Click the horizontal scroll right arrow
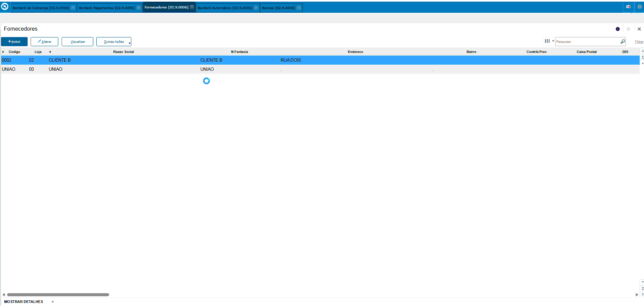Screen dimensions: 644x306 pos(637,295)
